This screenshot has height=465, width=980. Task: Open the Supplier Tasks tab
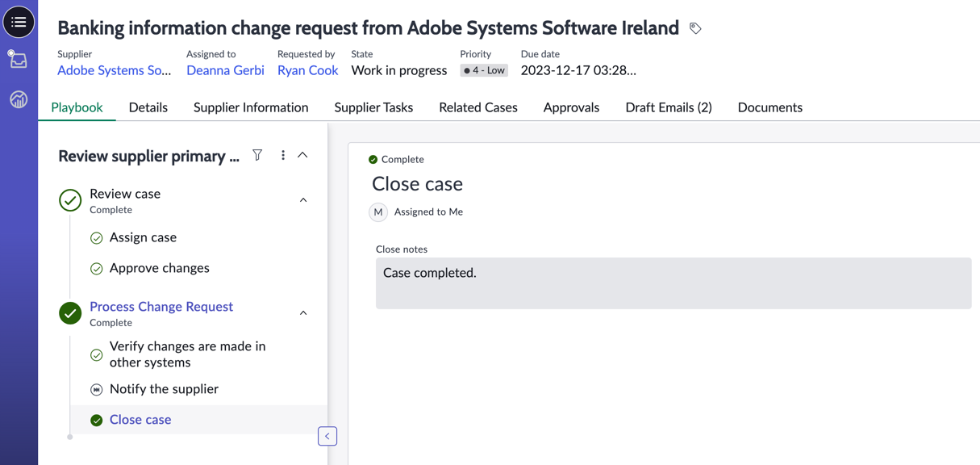(373, 107)
